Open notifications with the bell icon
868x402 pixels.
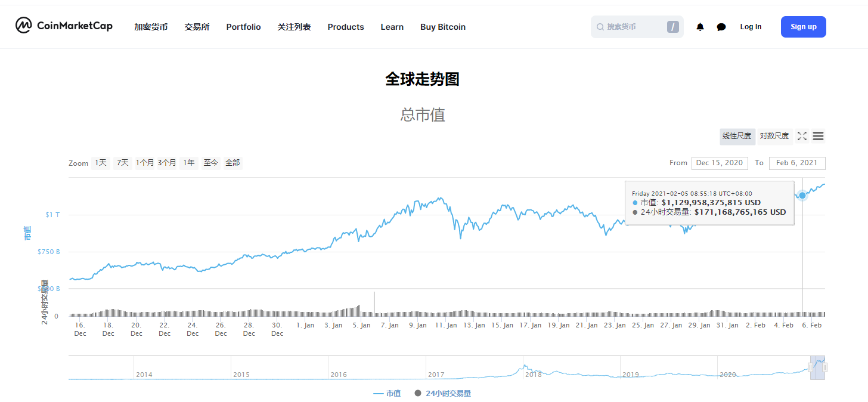coord(700,26)
